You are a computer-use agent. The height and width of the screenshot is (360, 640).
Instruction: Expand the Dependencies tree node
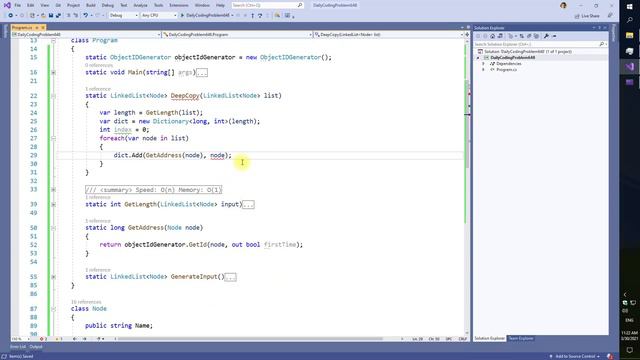(x=483, y=64)
